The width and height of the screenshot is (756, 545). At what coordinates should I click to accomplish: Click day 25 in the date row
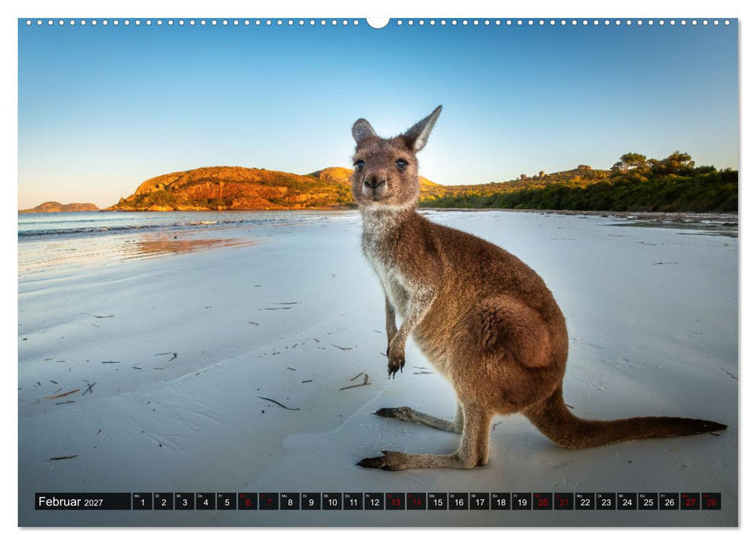pos(649,501)
